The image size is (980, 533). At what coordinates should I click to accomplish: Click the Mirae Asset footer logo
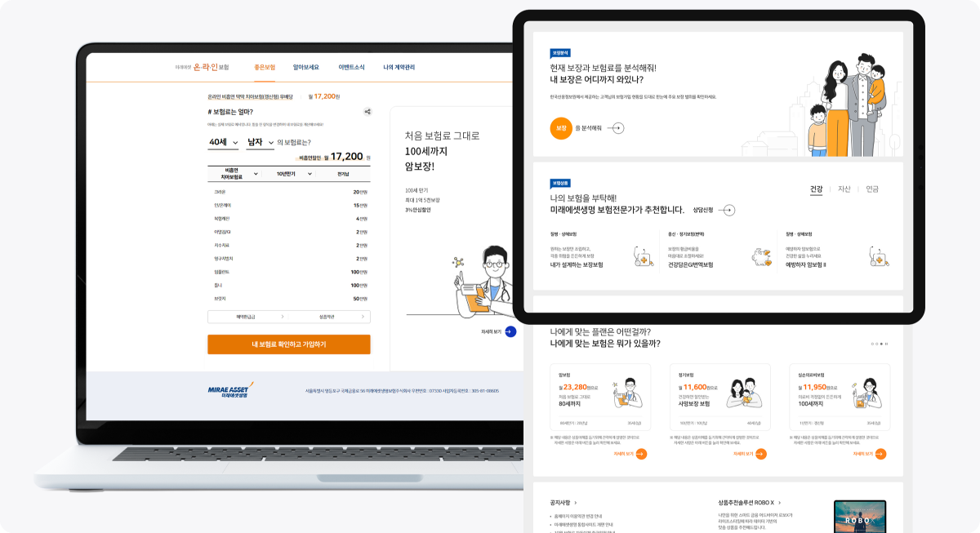(230, 389)
